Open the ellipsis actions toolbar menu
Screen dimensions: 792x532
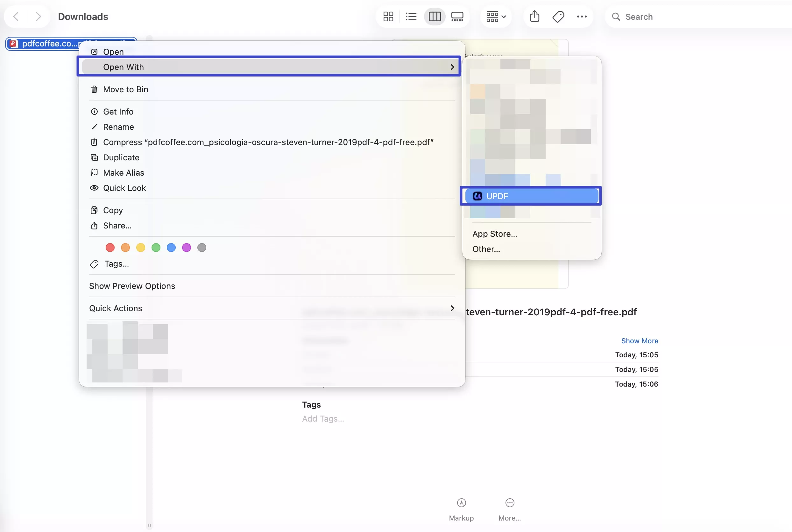[x=582, y=17]
